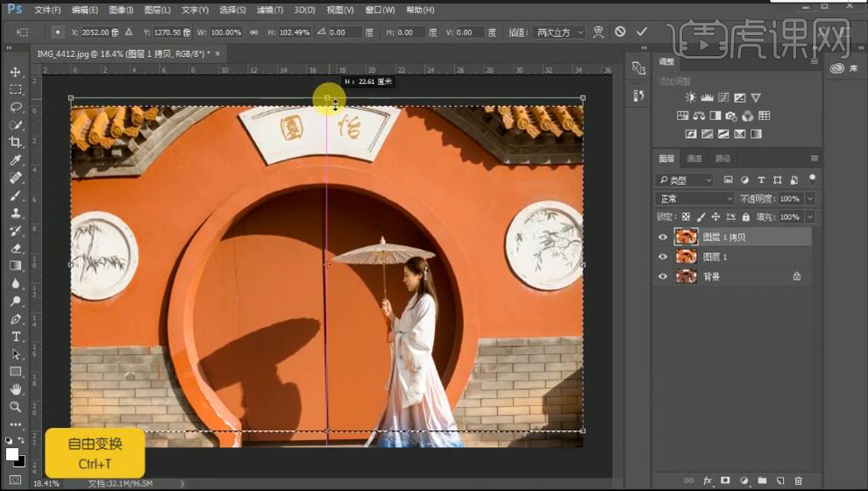Commit the transform with the checkmark
The image size is (868, 491).
coord(642,32)
